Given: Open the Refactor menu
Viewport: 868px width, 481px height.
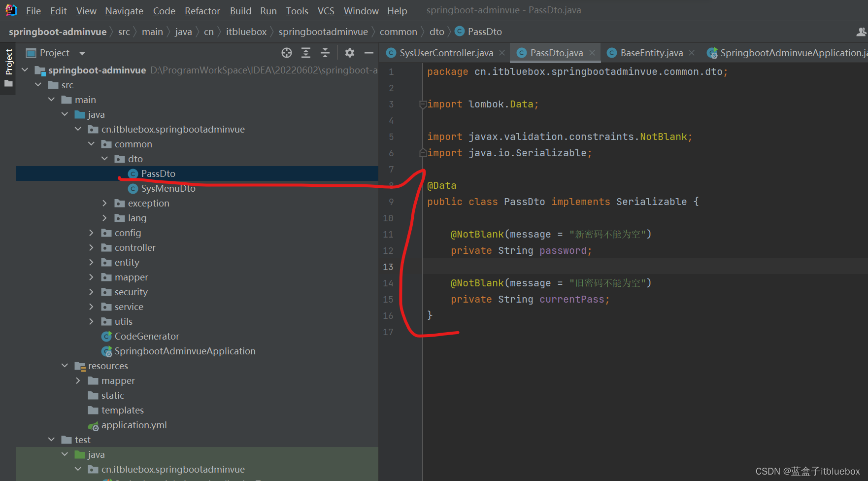Looking at the screenshot, I should coord(202,11).
